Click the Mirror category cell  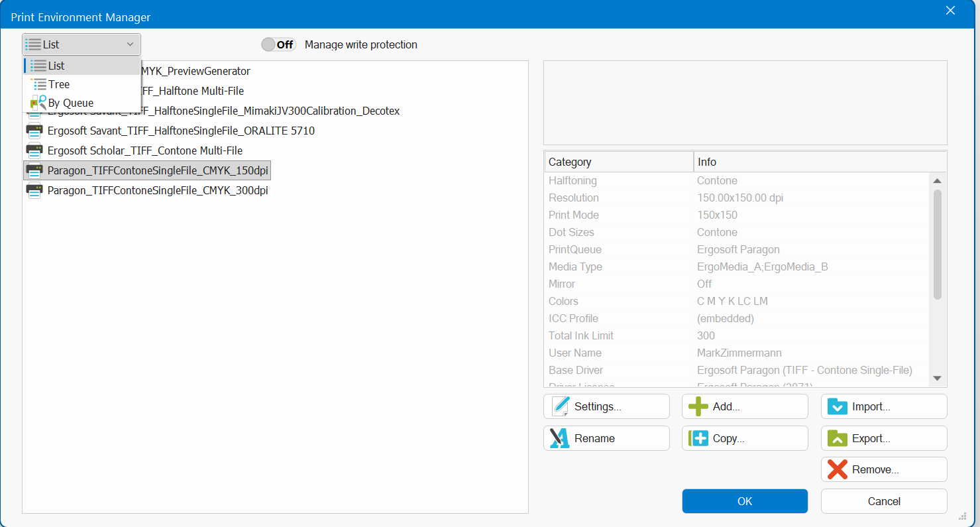(563, 284)
